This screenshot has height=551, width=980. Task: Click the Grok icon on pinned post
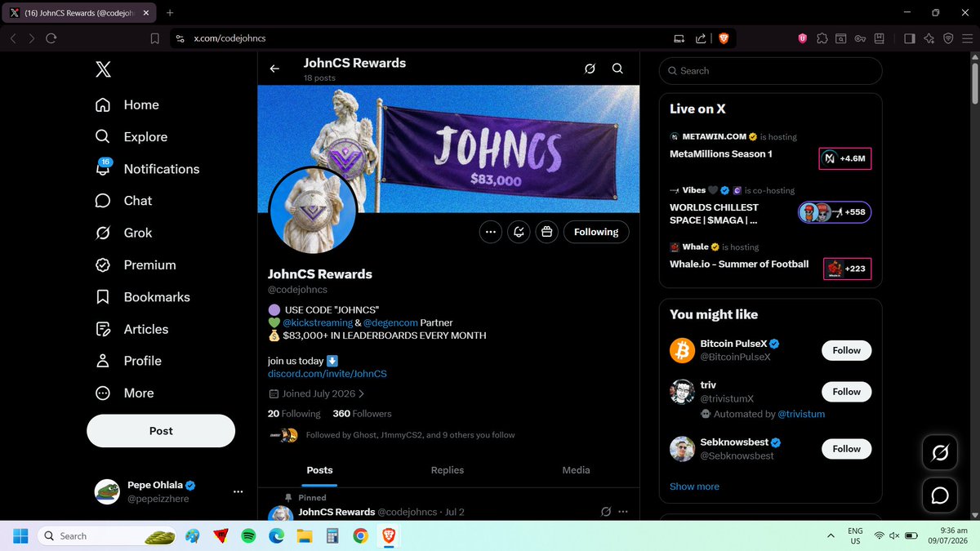click(x=606, y=512)
